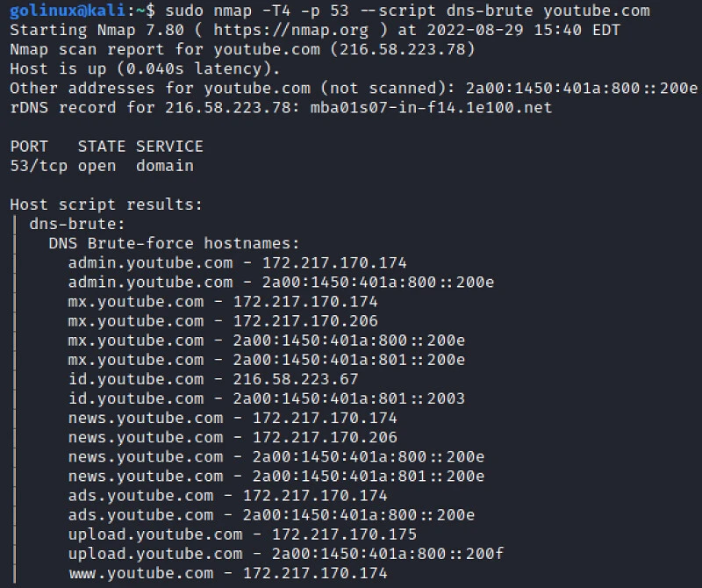Click the domain service value

pyautogui.click(x=165, y=166)
